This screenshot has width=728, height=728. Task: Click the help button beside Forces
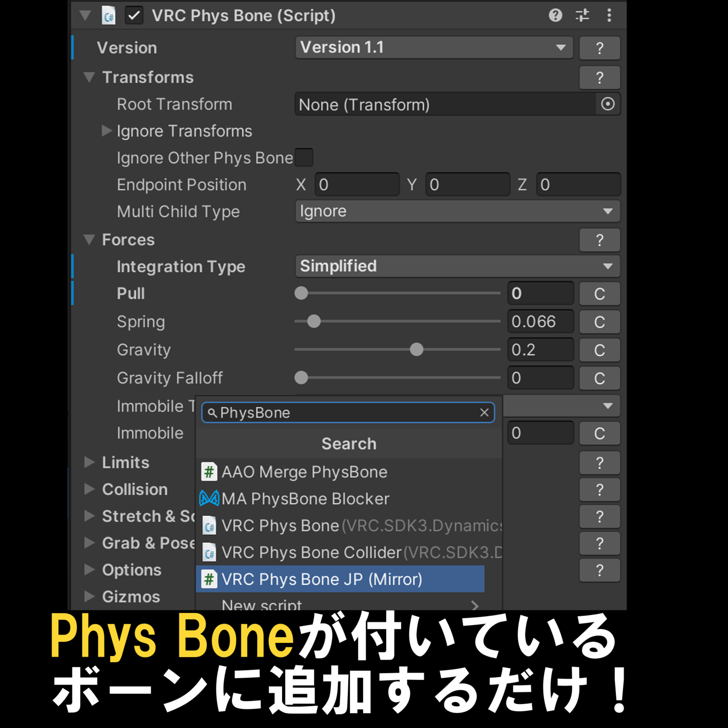(600, 240)
